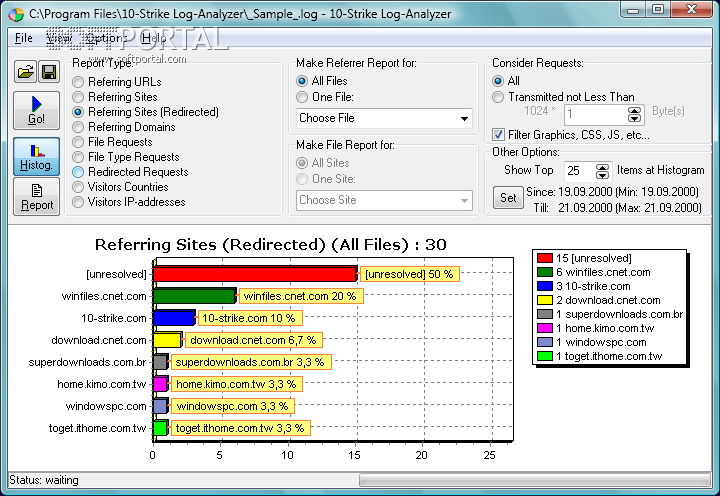Open the Choose Site dropdown

384,201
